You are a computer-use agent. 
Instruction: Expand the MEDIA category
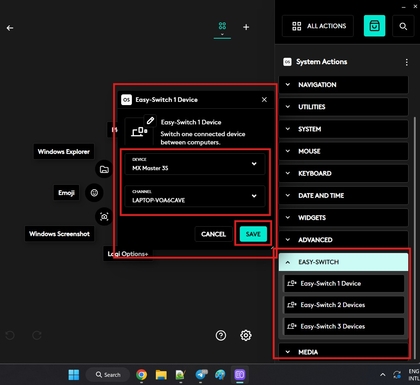pos(343,352)
